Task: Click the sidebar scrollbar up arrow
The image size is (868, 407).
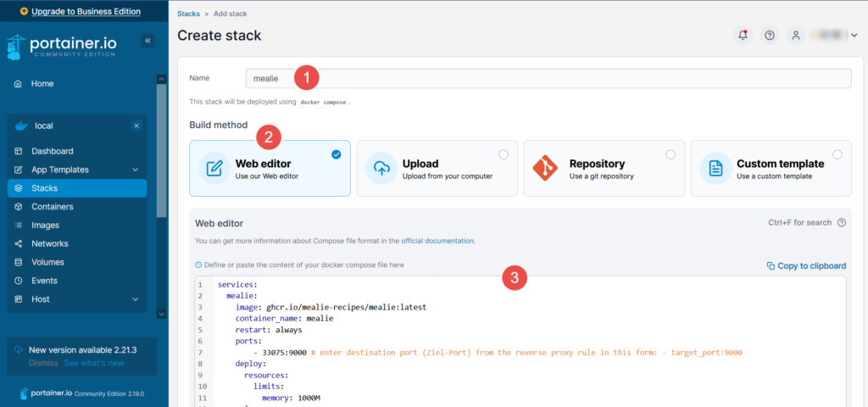Action: point(161,79)
